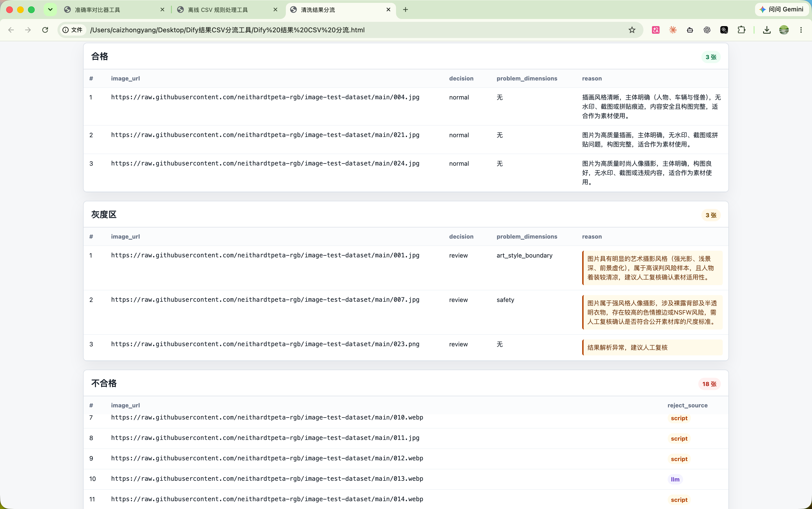Click the translate extension icon
812x509 pixels.
point(656,30)
